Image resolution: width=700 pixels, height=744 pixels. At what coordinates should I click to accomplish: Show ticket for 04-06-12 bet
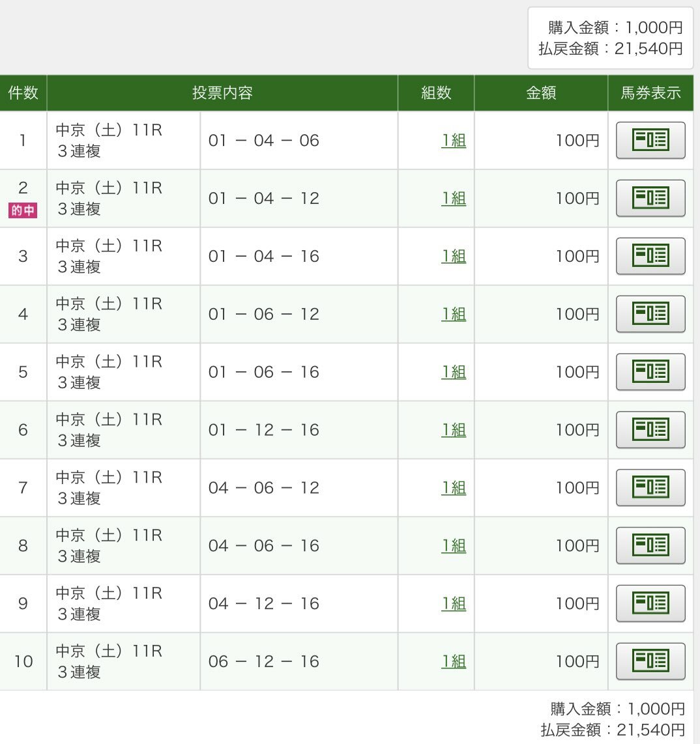pyautogui.click(x=650, y=487)
